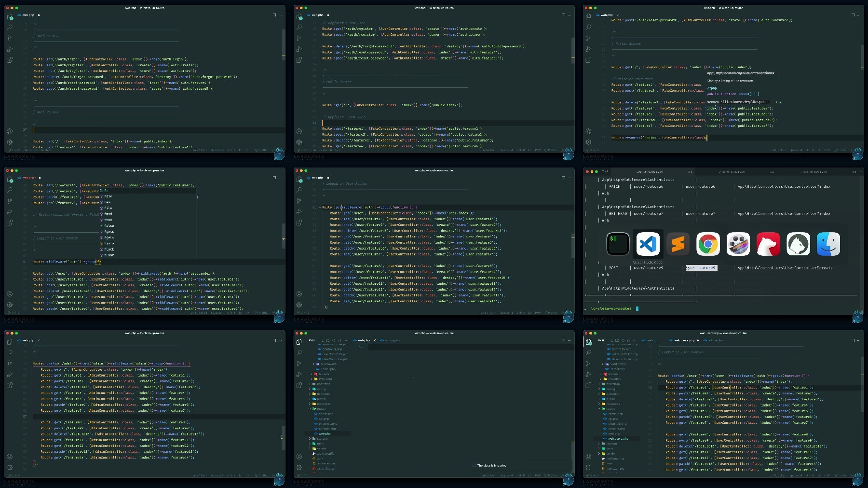Choose 'false' from the autocomplete suggestion list

pyautogui.click(x=148, y=225)
